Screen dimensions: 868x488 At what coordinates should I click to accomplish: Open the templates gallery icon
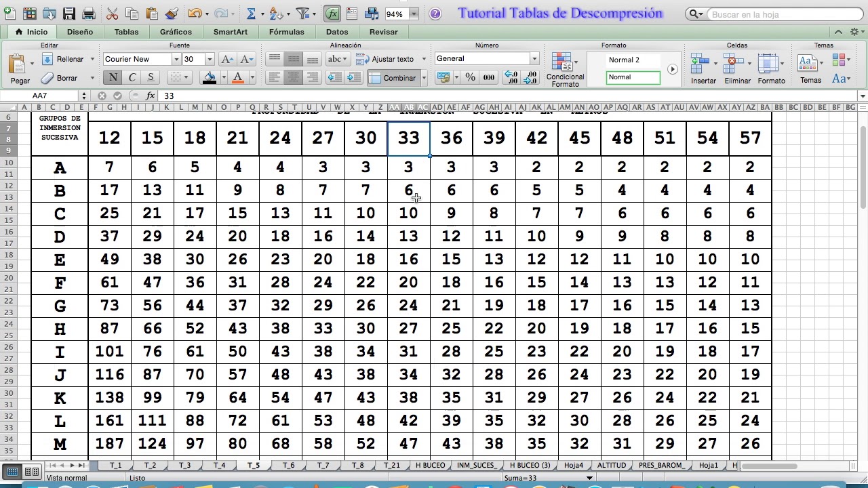pyautogui.click(x=28, y=14)
